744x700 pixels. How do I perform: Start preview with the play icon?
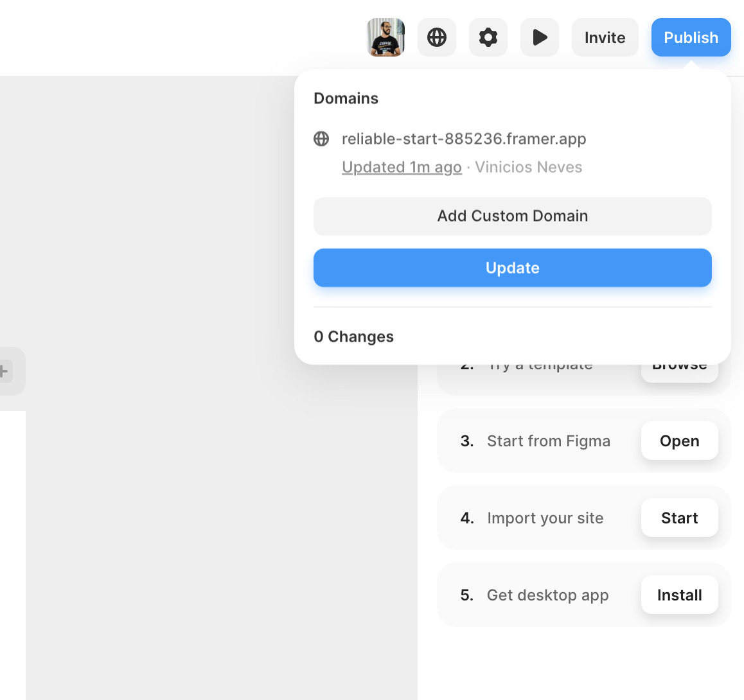coord(540,37)
